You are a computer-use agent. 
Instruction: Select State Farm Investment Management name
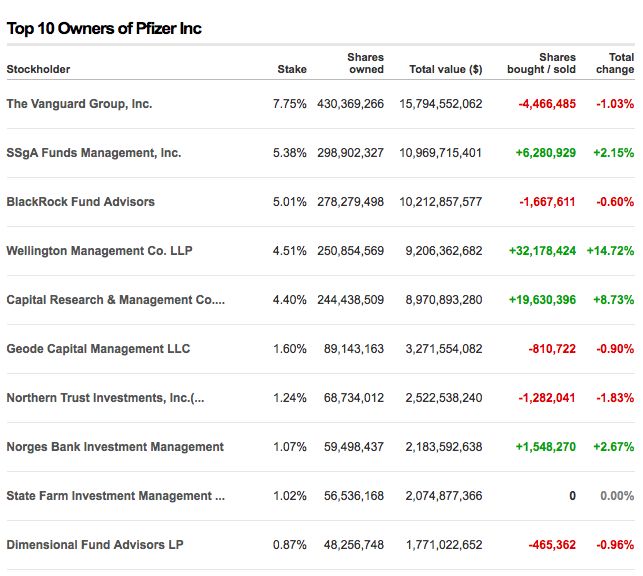tap(116, 496)
